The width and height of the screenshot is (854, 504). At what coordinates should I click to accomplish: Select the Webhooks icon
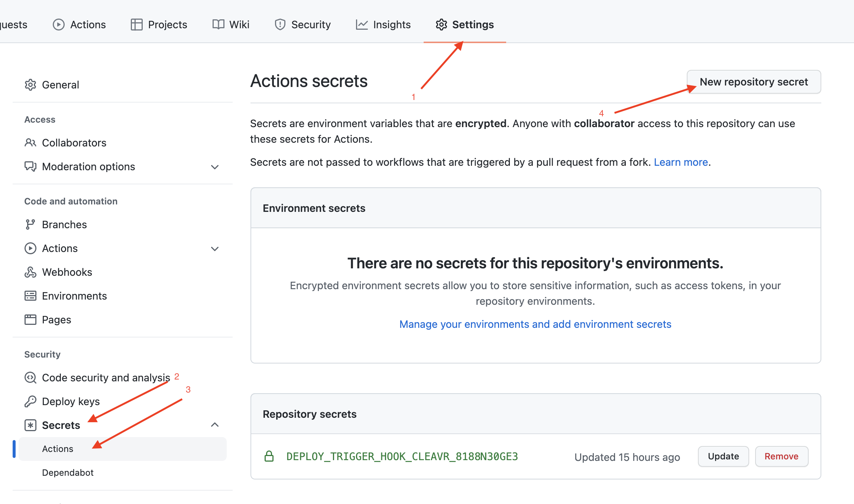click(x=30, y=272)
